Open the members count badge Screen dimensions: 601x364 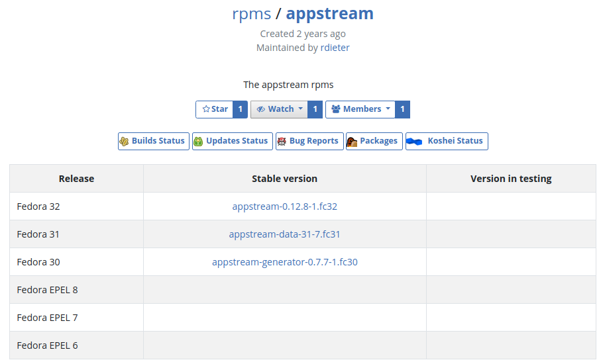402,109
